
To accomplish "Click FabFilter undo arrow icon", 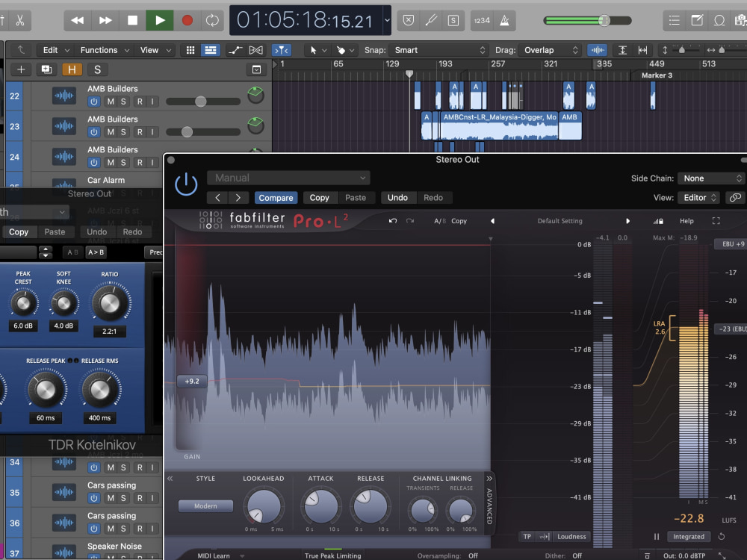I will pyautogui.click(x=393, y=221).
